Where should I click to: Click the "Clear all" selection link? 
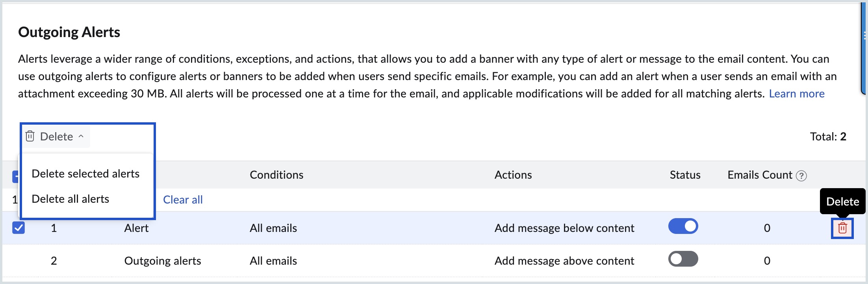click(183, 200)
